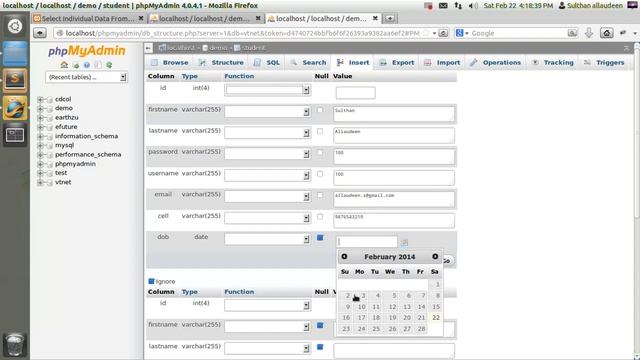The image size is (640, 360).
Task: Open Function dropdown for first firstname row
Action: click(267, 111)
